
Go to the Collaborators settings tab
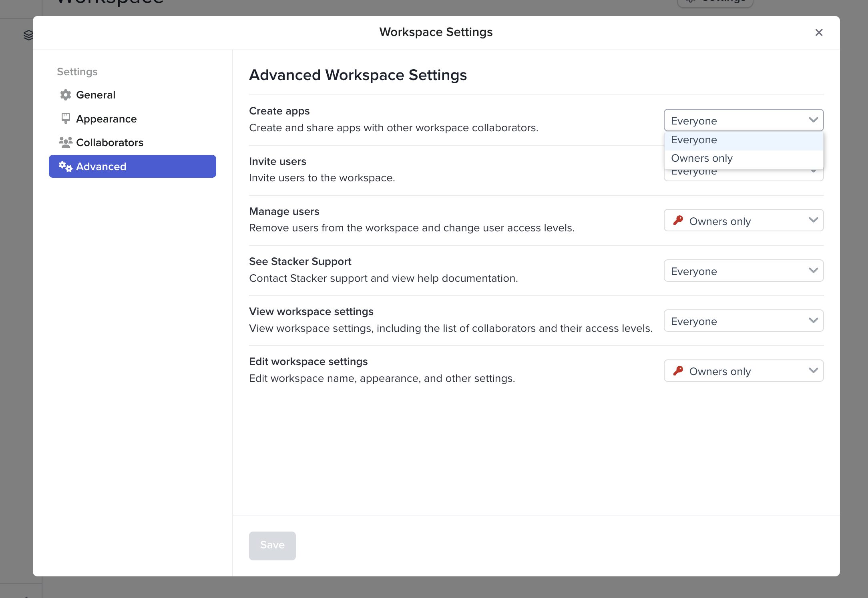pos(109,142)
